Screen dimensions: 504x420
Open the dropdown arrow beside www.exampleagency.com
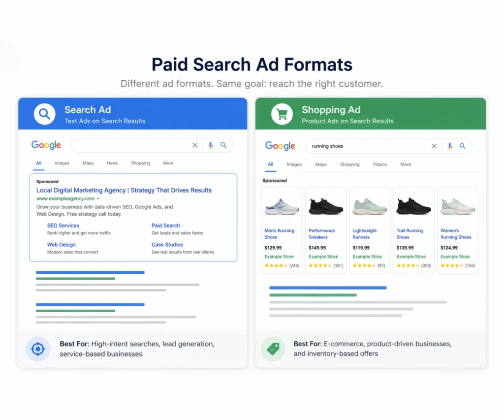tap(98, 198)
